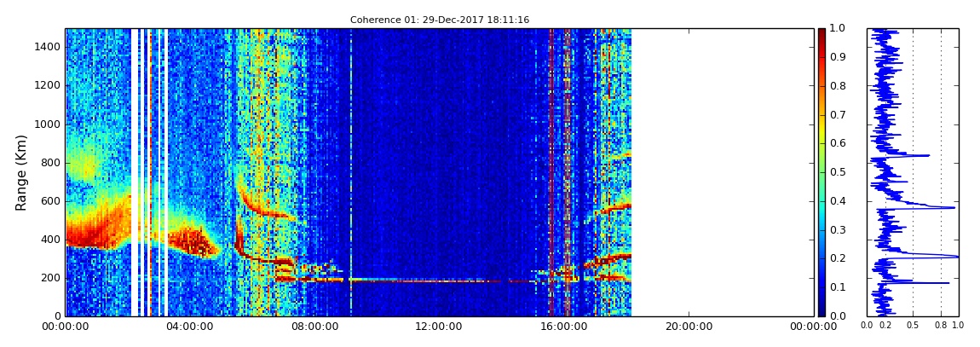
Task: Click the red high-coherence patch near 00:00 at 400 km
Action: 90,234
